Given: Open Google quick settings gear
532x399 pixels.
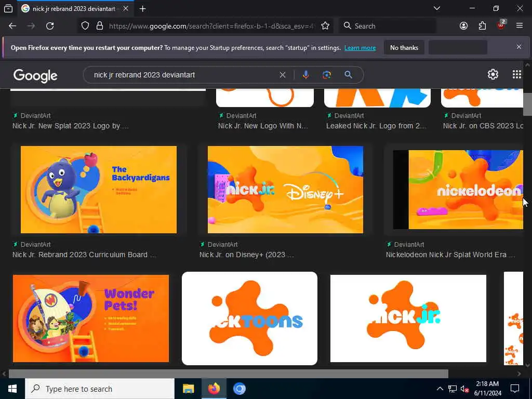Looking at the screenshot, I should click(493, 74).
